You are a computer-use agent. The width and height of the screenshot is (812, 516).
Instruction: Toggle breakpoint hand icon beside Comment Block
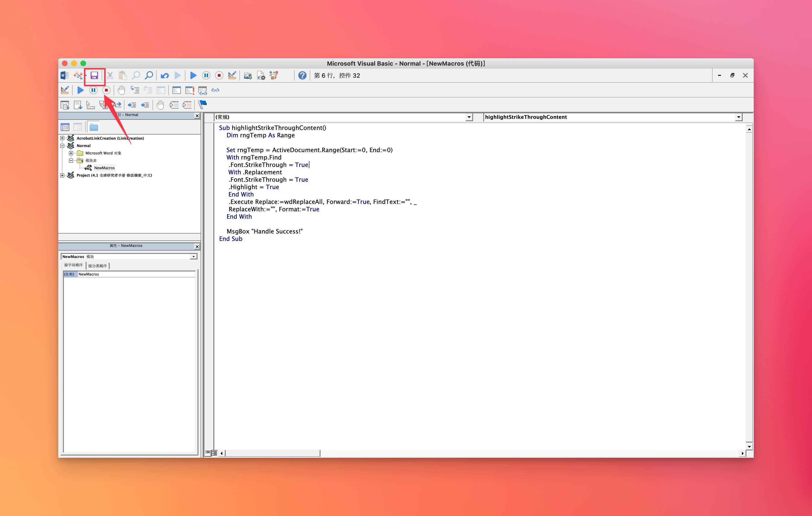[160, 105]
